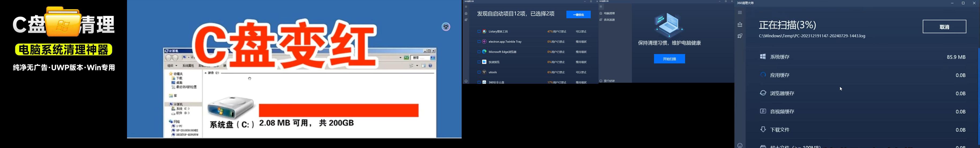Click 电脑清理 icon in scanning window sidebar
Screen dimensions: 980x148
pyautogui.click(x=740, y=25)
